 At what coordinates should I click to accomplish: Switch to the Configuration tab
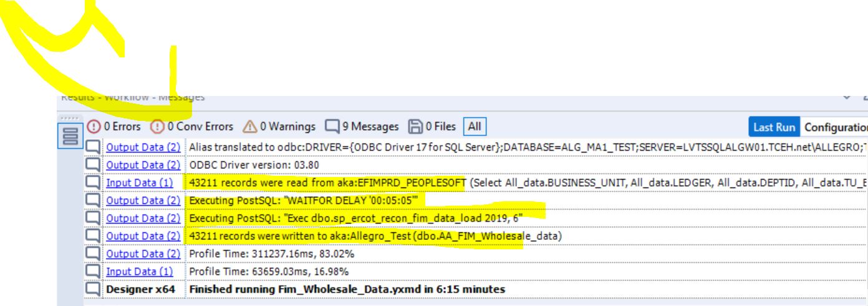pos(834,127)
